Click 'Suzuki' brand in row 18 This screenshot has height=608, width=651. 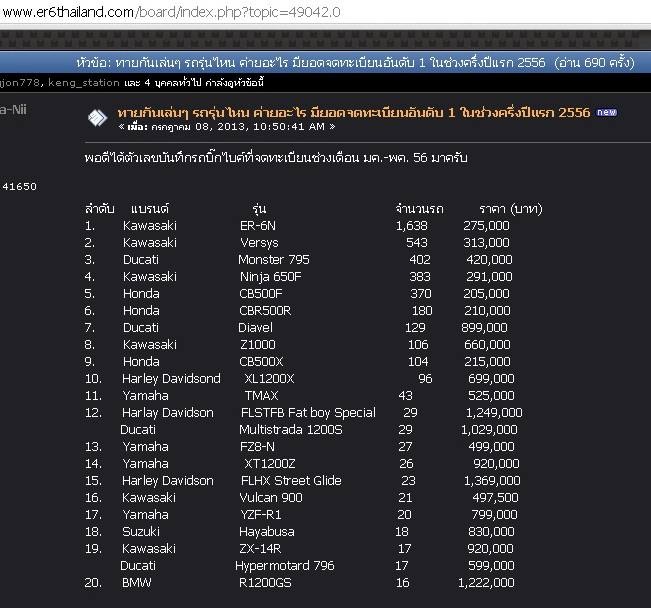click(x=141, y=532)
